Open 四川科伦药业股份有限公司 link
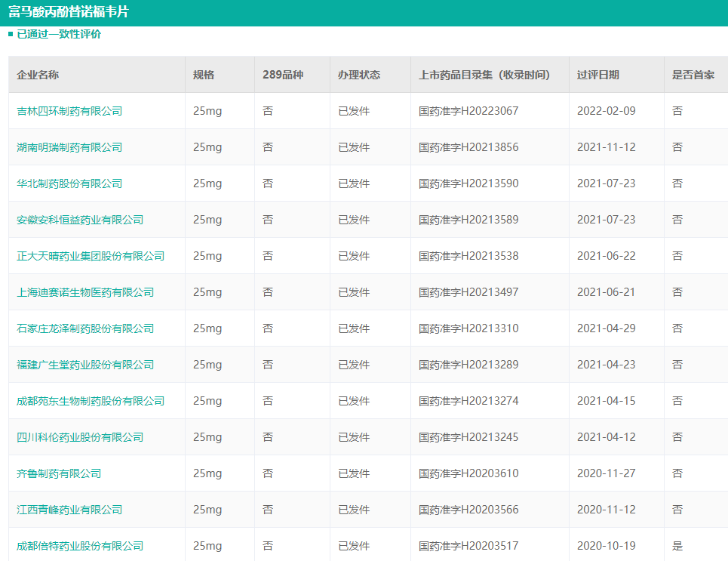This screenshot has height=561, width=728. pos(80,437)
